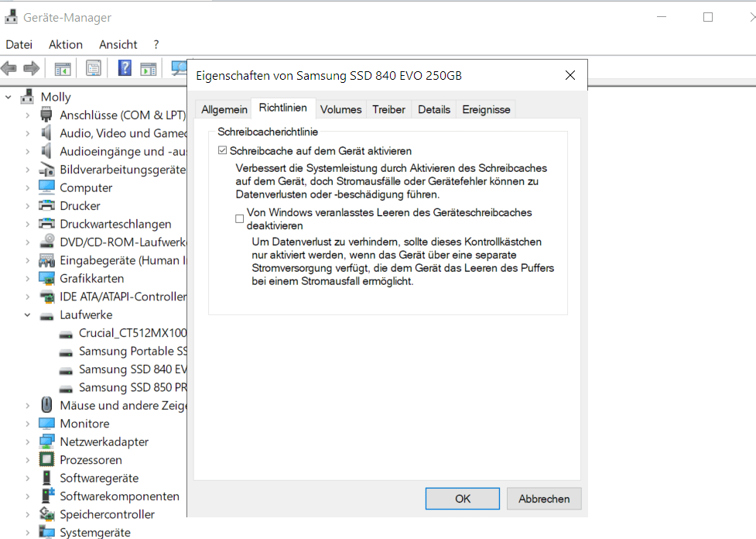Click the device icon beside Softwaregeräte
756x539 pixels.
tap(46, 478)
